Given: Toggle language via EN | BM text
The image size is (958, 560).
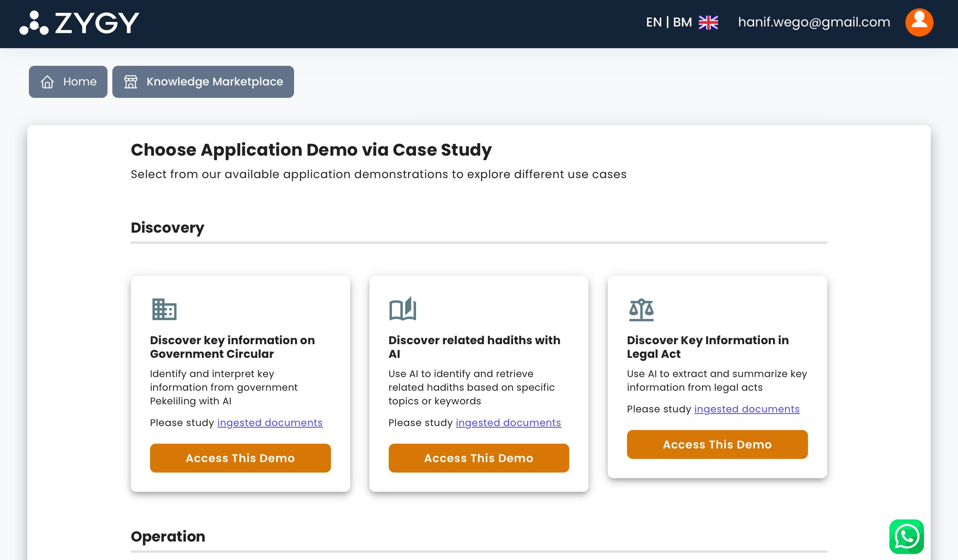Looking at the screenshot, I should 668,22.
